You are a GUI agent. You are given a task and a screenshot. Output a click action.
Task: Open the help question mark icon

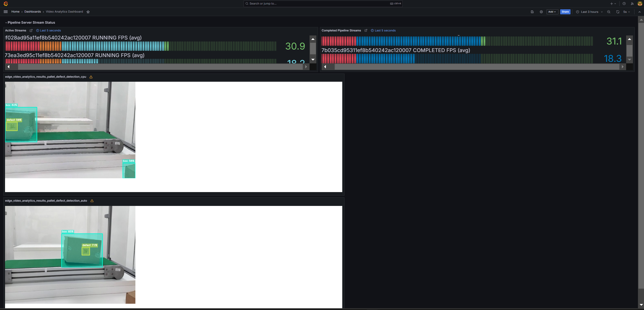point(624,4)
